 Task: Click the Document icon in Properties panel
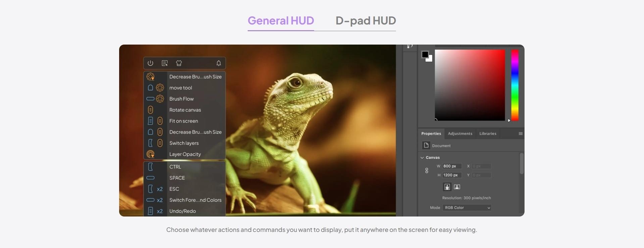[426, 145]
